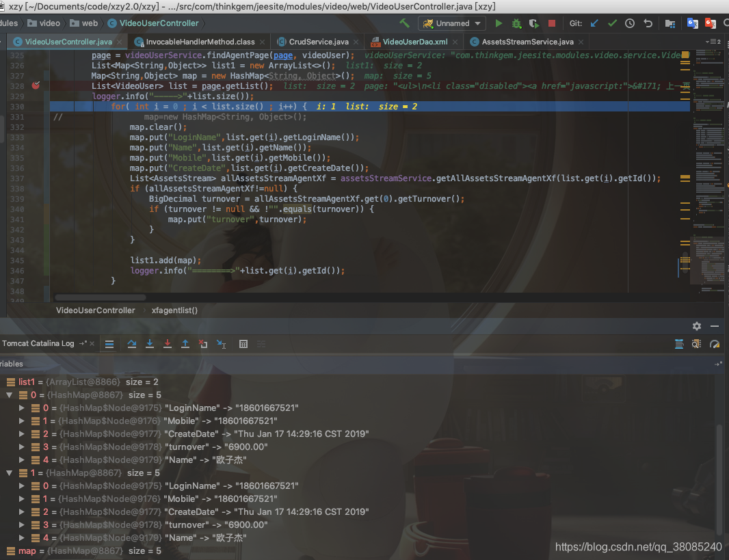Select the map HashMap@8867 variable row
The width and height of the screenshot is (729, 560).
pos(358,551)
